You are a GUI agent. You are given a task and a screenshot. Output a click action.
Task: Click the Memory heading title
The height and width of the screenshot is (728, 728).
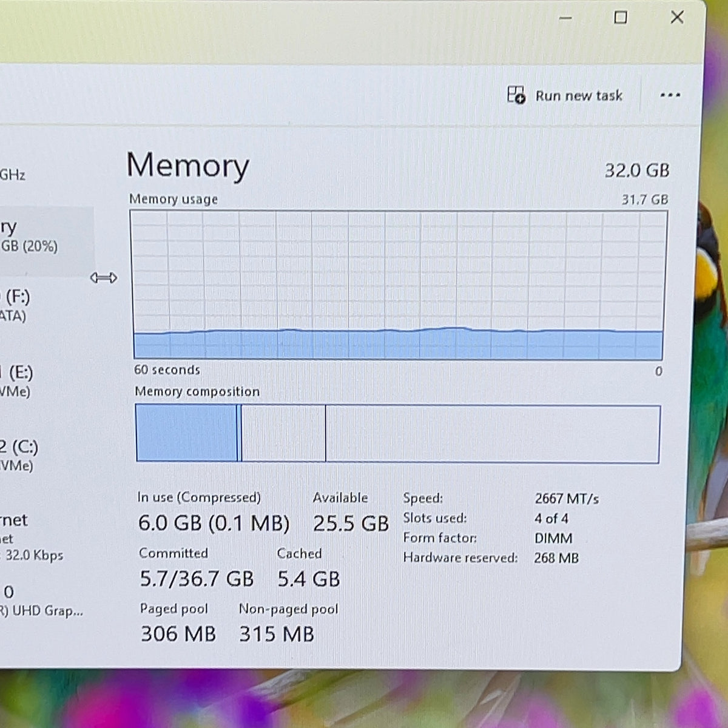click(188, 166)
